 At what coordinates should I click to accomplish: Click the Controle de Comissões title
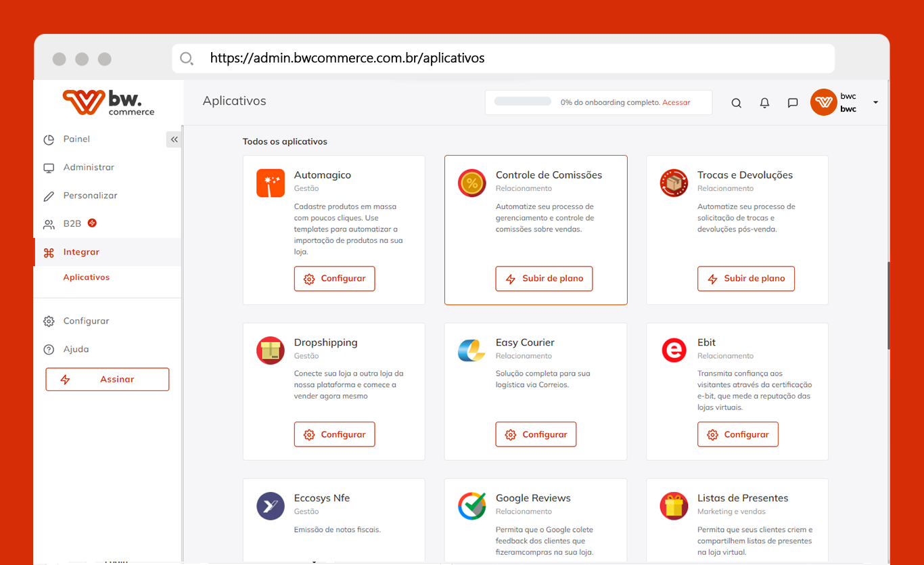[x=549, y=175]
